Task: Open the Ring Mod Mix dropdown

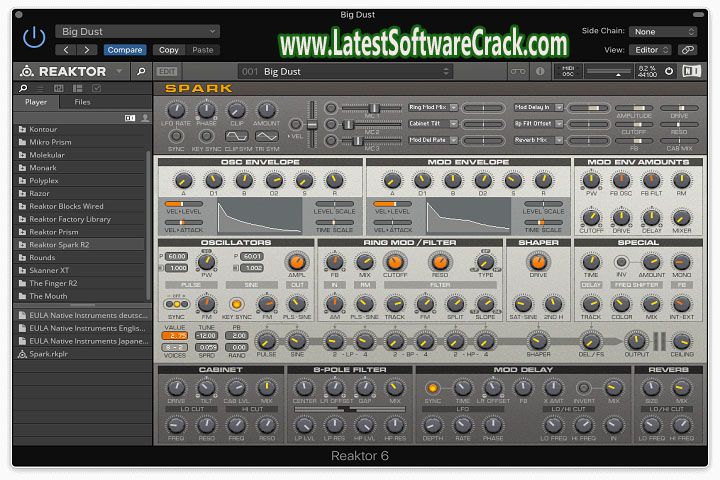Action: [x=433, y=107]
